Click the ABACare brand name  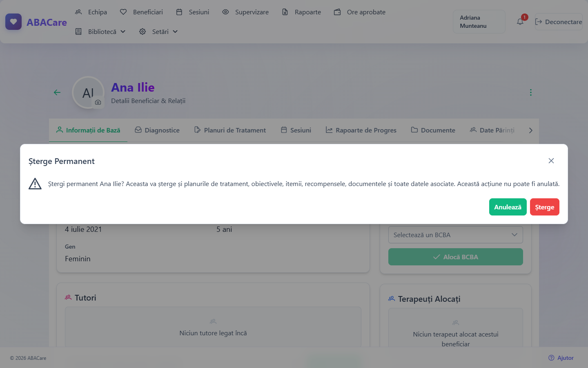(47, 22)
